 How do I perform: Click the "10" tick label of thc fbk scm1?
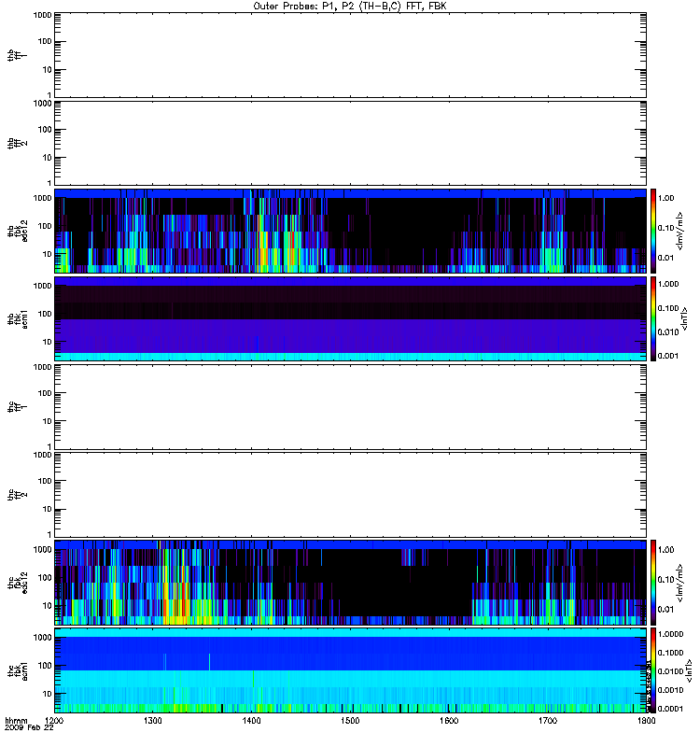[x=48, y=694]
